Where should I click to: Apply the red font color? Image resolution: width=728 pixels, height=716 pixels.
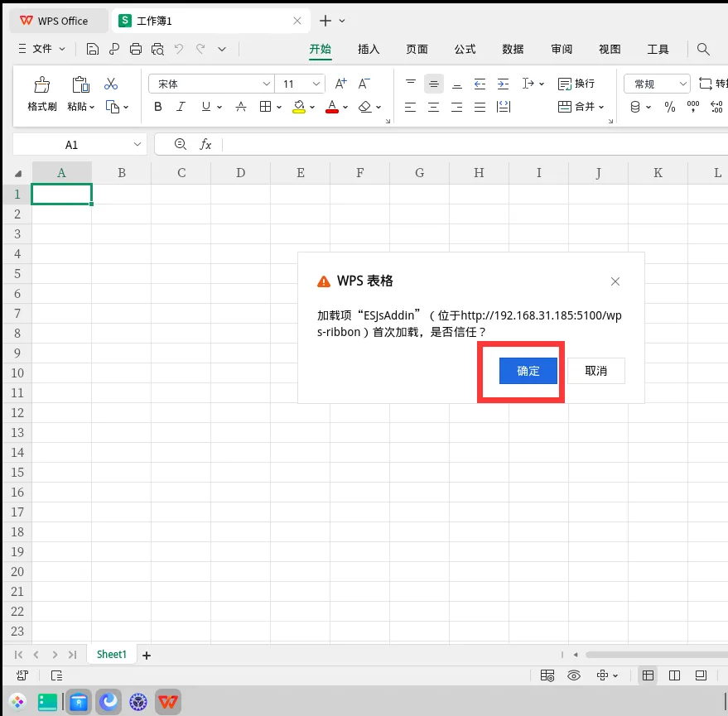click(331, 107)
